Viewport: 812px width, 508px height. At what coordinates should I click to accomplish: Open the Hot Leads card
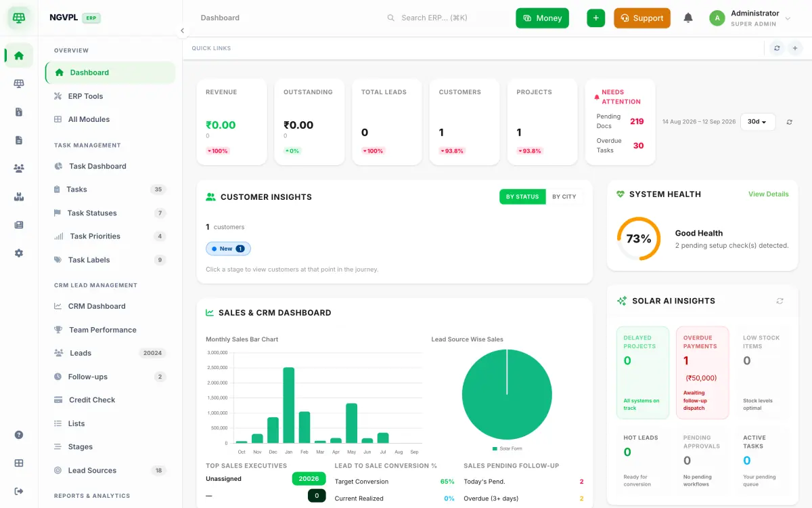point(643,461)
